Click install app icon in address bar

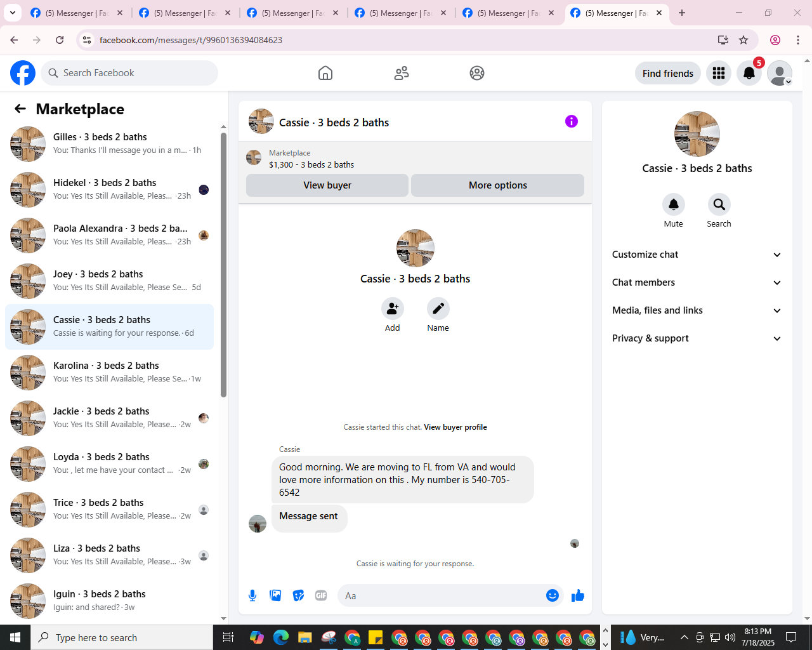pos(723,40)
